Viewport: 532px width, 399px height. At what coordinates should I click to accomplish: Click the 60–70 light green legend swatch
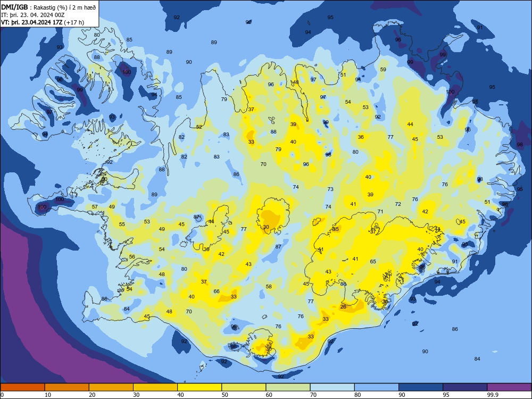click(288, 387)
